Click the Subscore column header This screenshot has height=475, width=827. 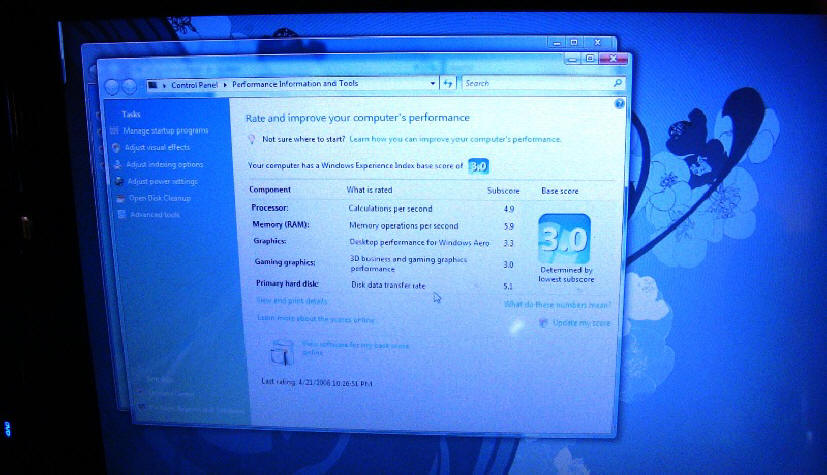(x=503, y=191)
